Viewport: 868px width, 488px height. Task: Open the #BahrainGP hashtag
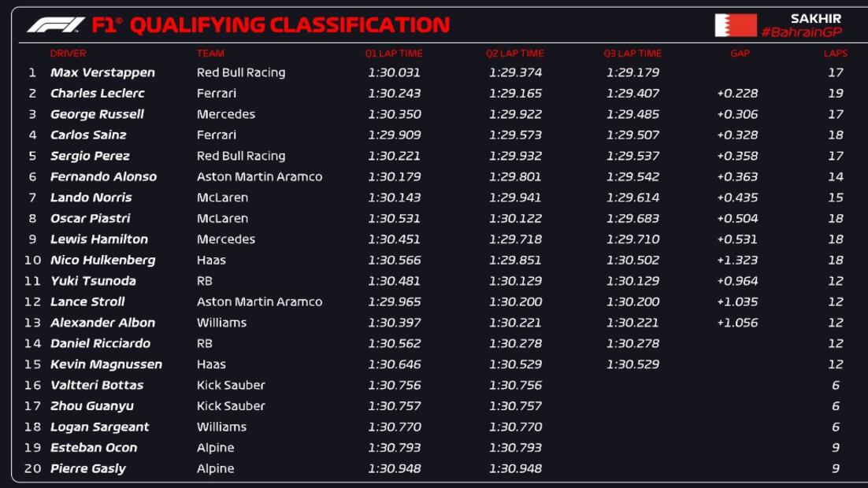800,32
